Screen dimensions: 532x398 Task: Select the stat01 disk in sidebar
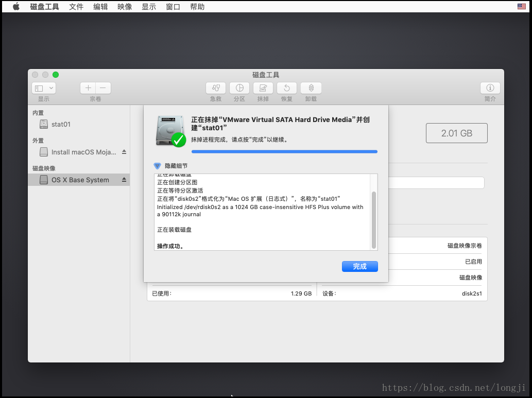[x=79, y=124]
